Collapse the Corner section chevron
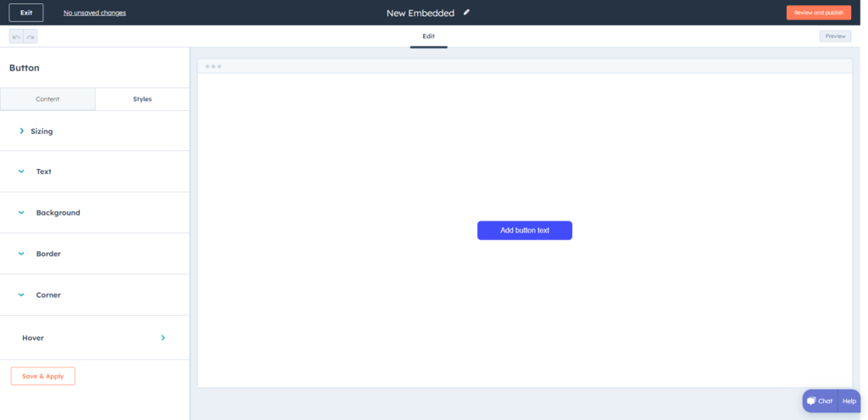 point(21,294)
